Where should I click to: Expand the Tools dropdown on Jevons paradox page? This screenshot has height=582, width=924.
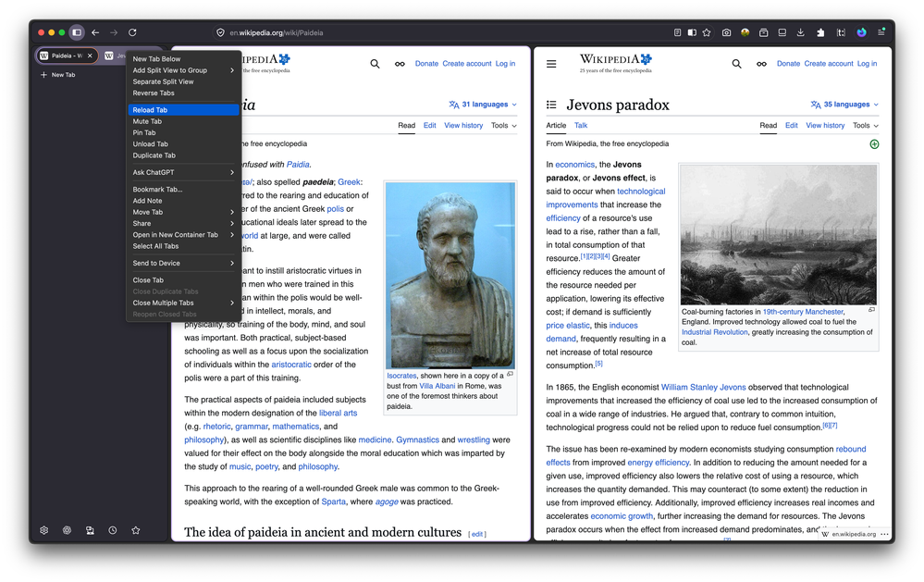866,126
